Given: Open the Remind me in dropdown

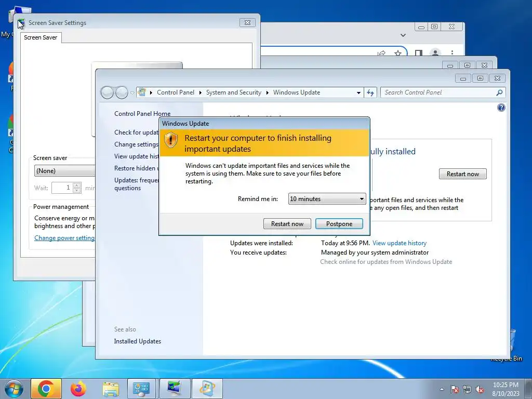Looking at the screenshot, I should pos(327,199).
